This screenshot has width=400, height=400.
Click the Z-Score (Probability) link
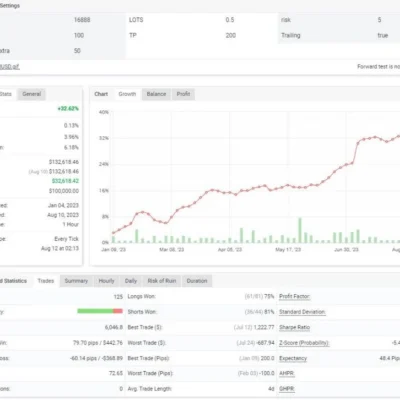pos(304,343)
